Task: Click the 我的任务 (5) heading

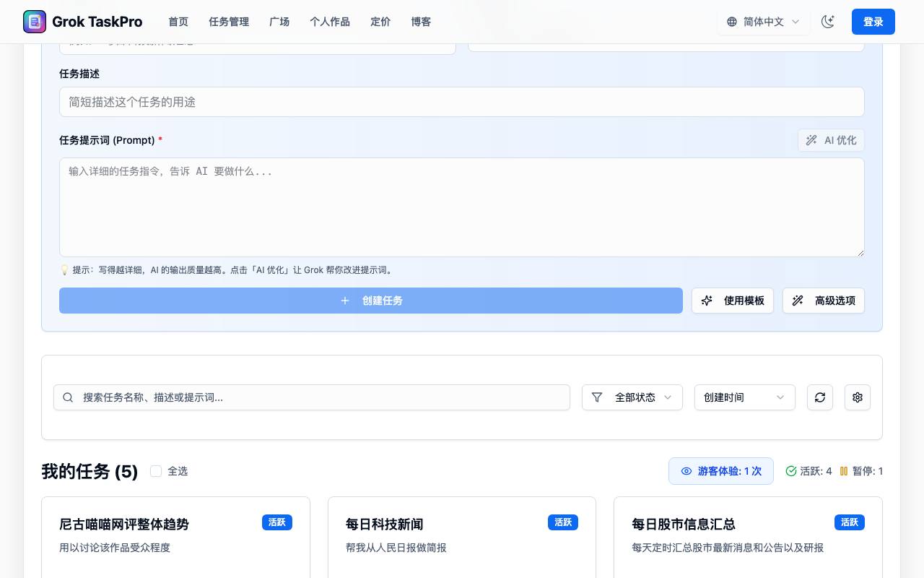Action: (90, 471)
